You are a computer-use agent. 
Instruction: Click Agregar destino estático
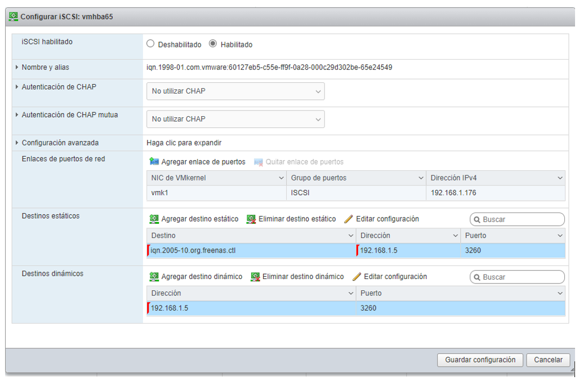tap(200, 219)
